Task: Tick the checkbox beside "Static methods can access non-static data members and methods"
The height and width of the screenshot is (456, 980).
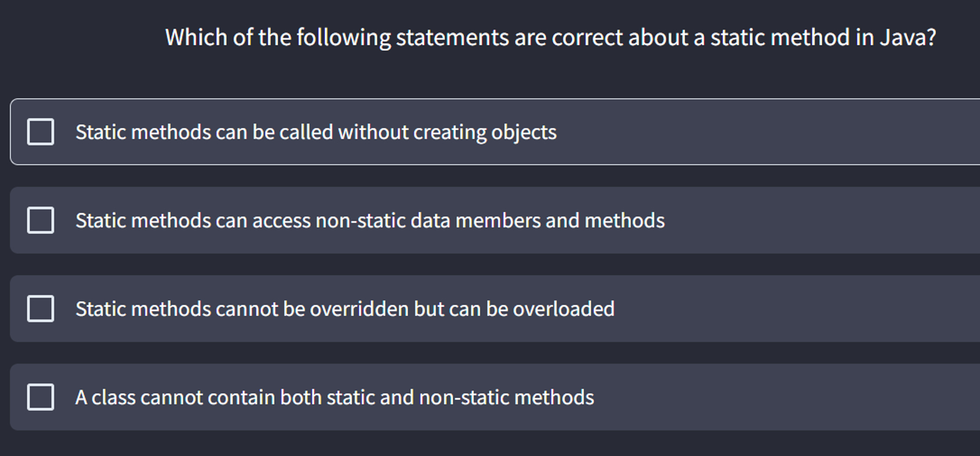Action: click(40, 220)
